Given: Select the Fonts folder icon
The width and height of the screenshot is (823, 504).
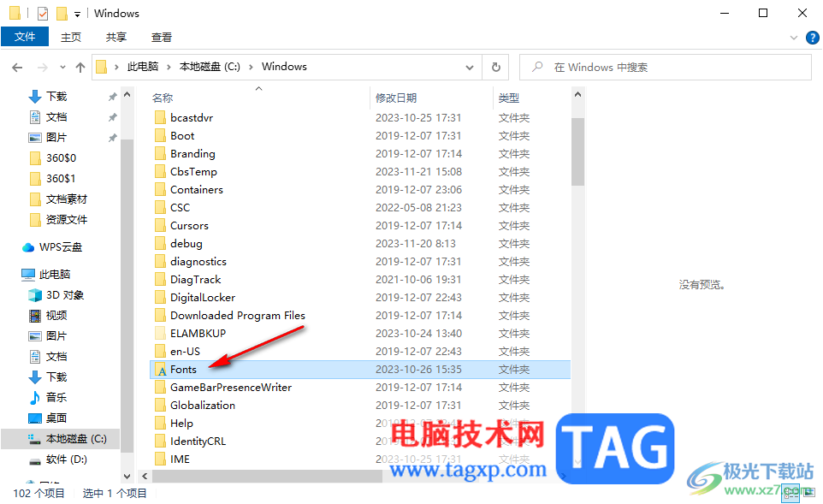Looking at the screenshot, I should (x=161, y=370).
